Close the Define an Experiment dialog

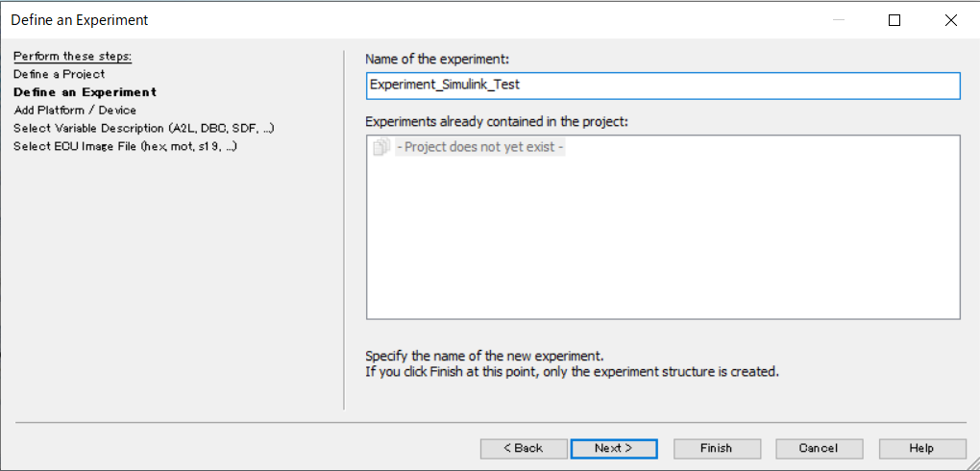click(x=950, y=20)
